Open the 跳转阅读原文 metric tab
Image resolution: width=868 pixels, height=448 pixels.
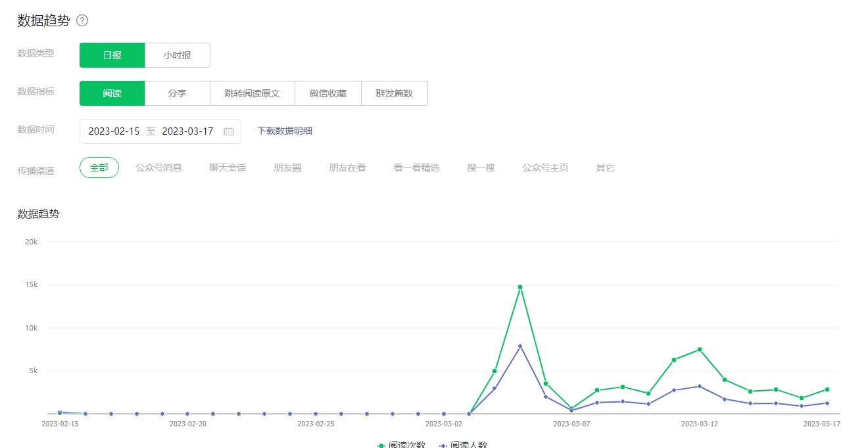(253, 93)
